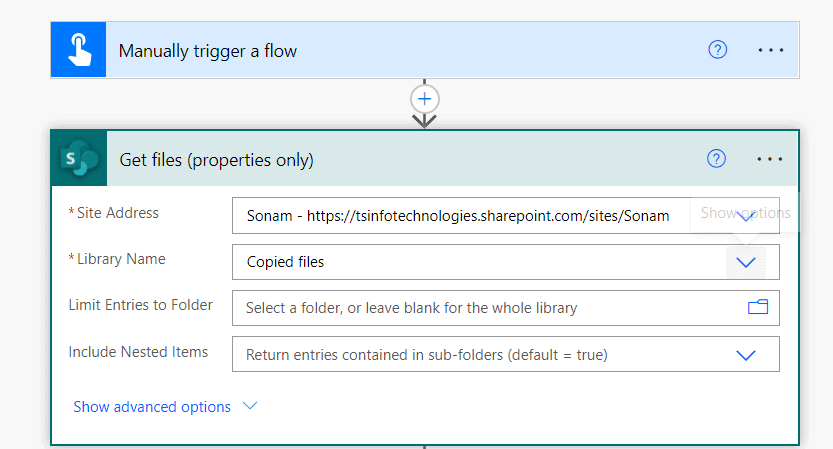Click the Copied files library value
833x449 pixels.
[x=286, y=262]
